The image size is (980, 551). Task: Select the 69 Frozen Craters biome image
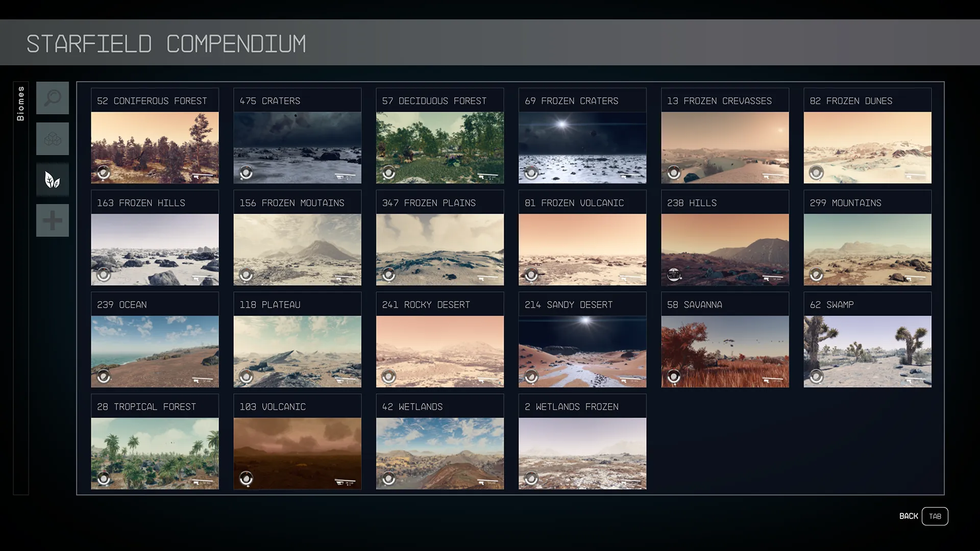[582, 148]
